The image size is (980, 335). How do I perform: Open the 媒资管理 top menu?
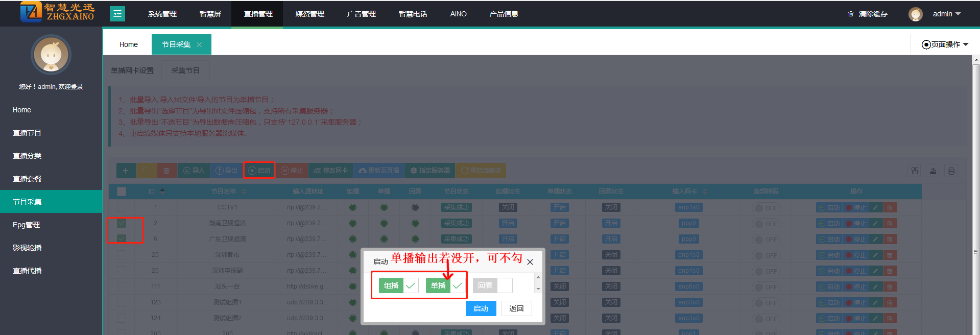coord(309,14)
